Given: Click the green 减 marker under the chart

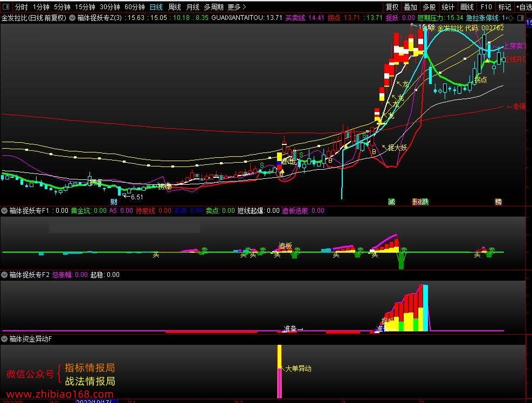Looking at the screenshot, I should (x=391, y=202).
